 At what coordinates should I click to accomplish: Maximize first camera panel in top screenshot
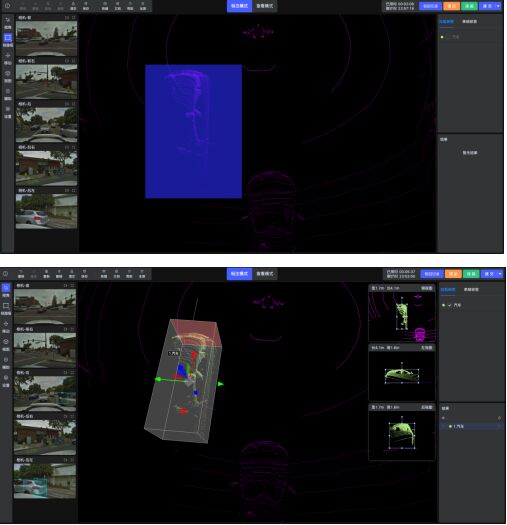(73, 17)
